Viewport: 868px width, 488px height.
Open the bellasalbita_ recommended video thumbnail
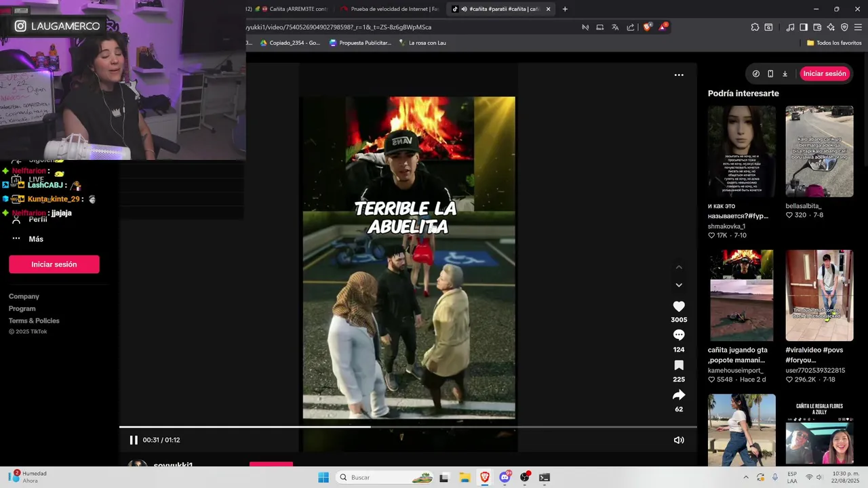tap(819, 151)
